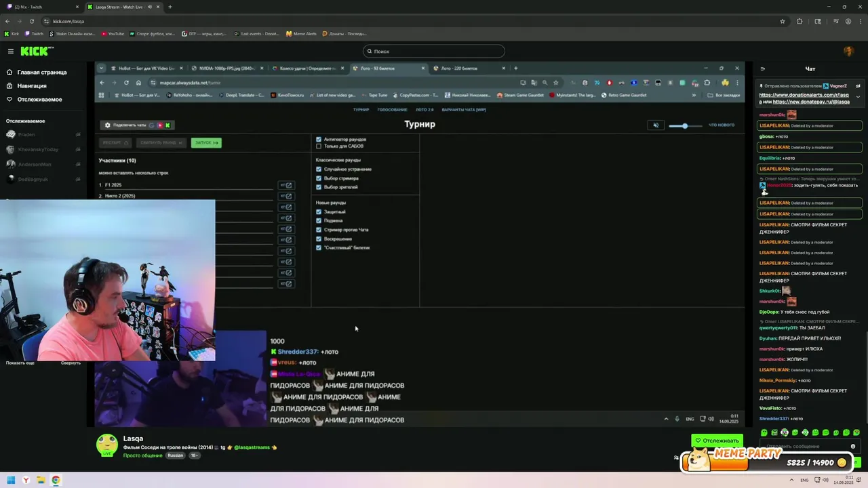Toggle Выбор стримера checkbox
The height and width of the screenshot is (488, 868).
point(319,178)
